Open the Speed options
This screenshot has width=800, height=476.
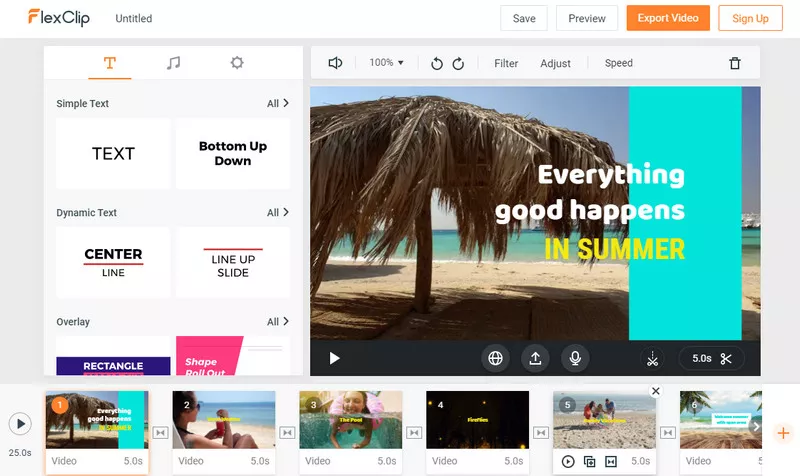(x=618, y=63)
